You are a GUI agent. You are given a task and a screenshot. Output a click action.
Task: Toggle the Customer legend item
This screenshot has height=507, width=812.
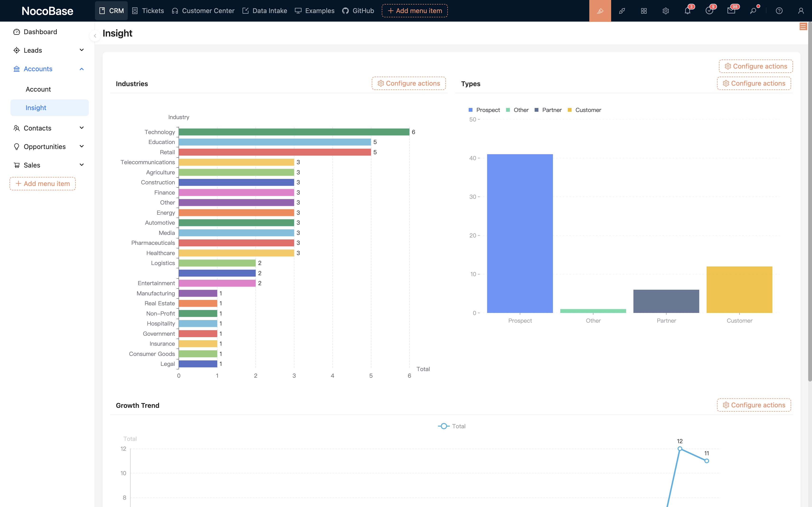pos(584,110)
